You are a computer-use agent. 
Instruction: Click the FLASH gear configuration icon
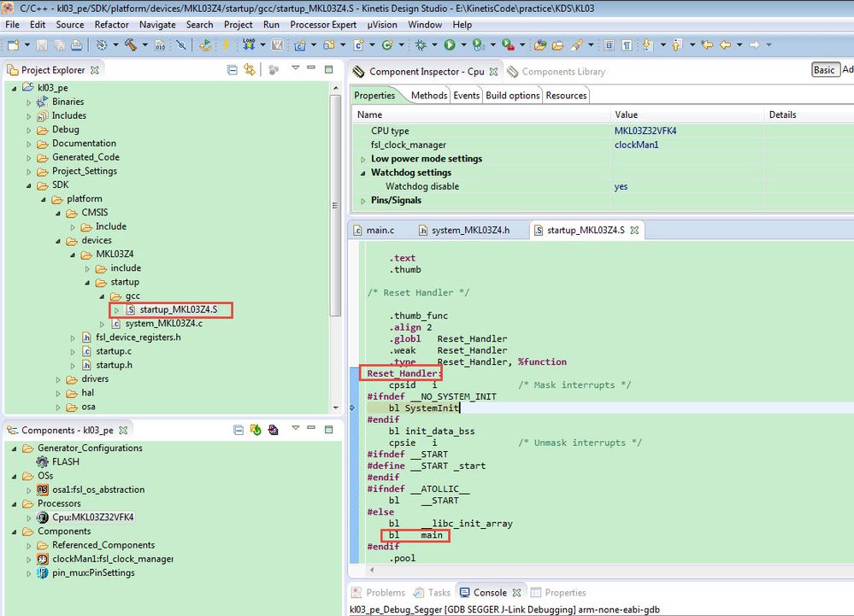pos(43,461)
